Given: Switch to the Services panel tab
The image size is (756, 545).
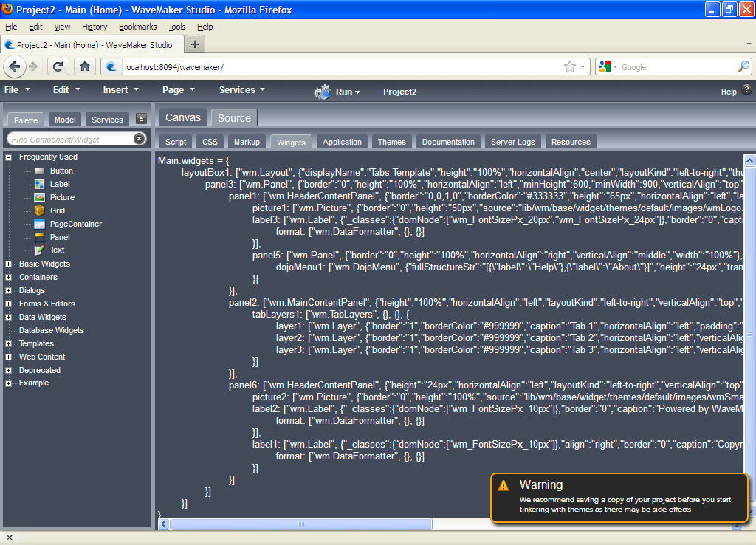Looking at the screenshot, I should (x=107, y=120).
